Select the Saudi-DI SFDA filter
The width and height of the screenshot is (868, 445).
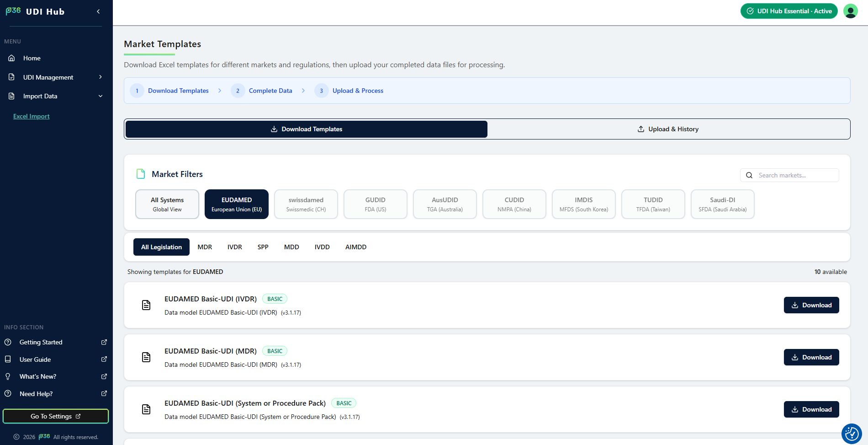[x=723, y=204]
